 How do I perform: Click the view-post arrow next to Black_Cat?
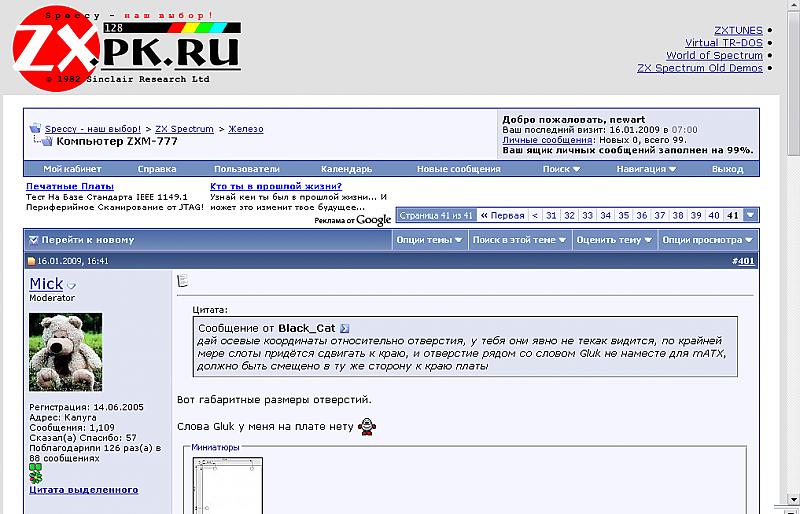[345, 328]
